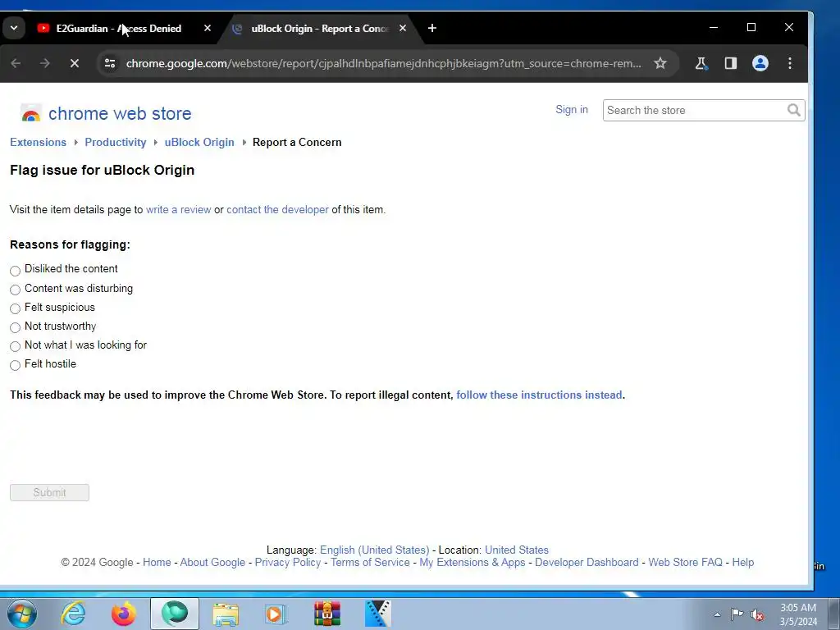Screen dimensions: 840x630
Task: Follow the contact the developer link
Action: 277,209
